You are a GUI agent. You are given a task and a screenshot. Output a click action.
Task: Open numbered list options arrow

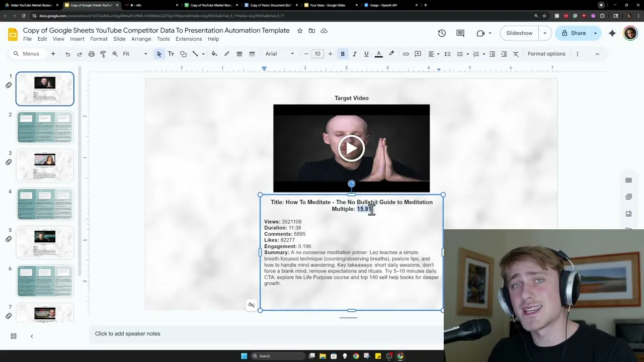pos(484,54)
